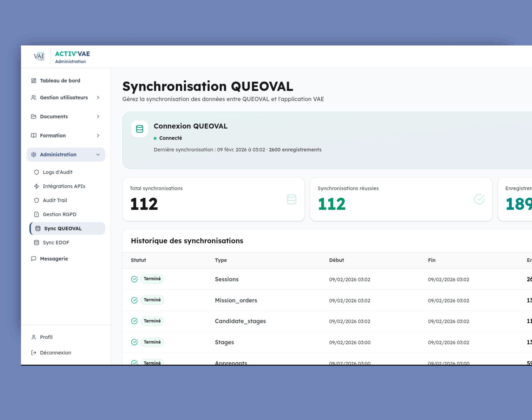This screenshot has width=532, height=420.
Task: Click the Type column header
Action: (221, 260)
